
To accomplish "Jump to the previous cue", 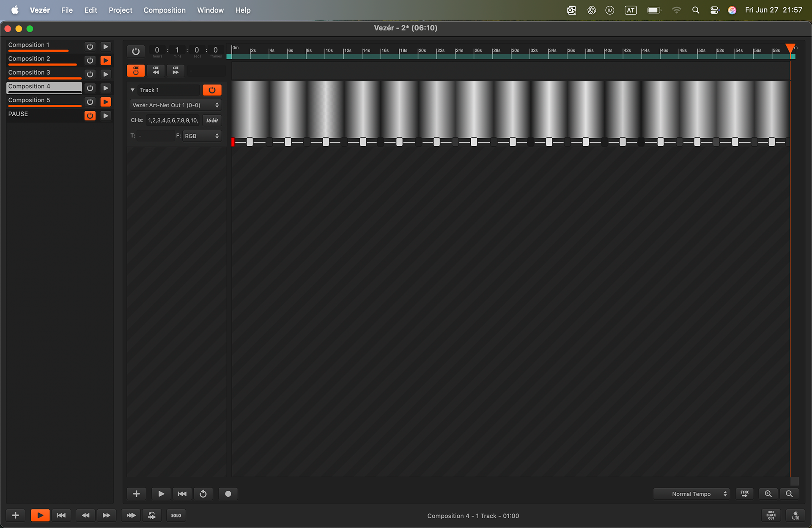I will 156,71.
